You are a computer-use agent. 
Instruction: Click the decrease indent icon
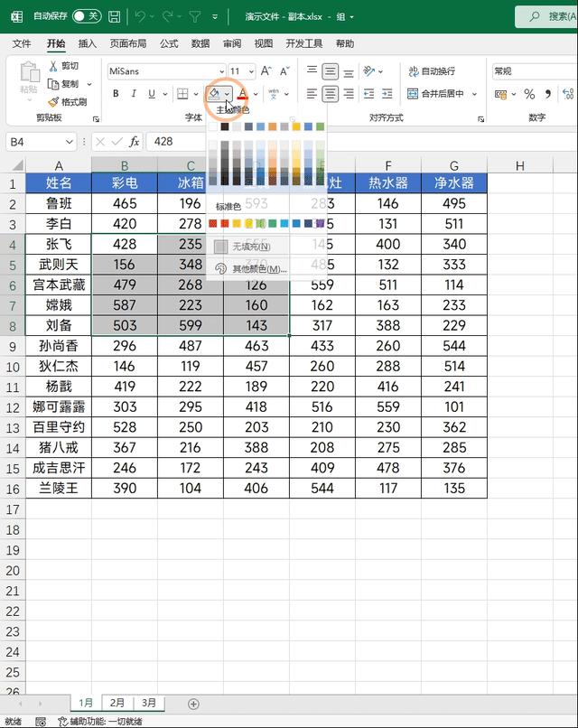(369, 94)
